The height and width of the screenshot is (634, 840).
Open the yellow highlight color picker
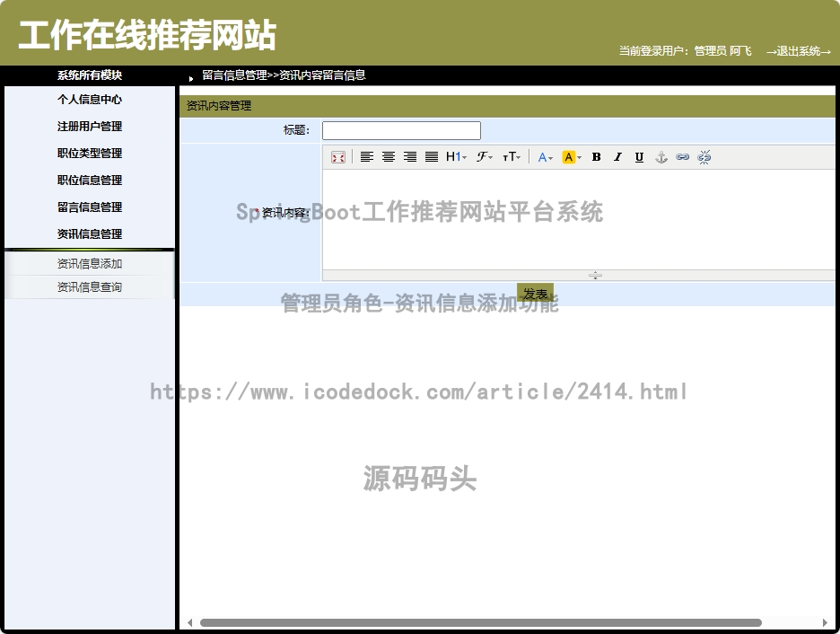572,157
